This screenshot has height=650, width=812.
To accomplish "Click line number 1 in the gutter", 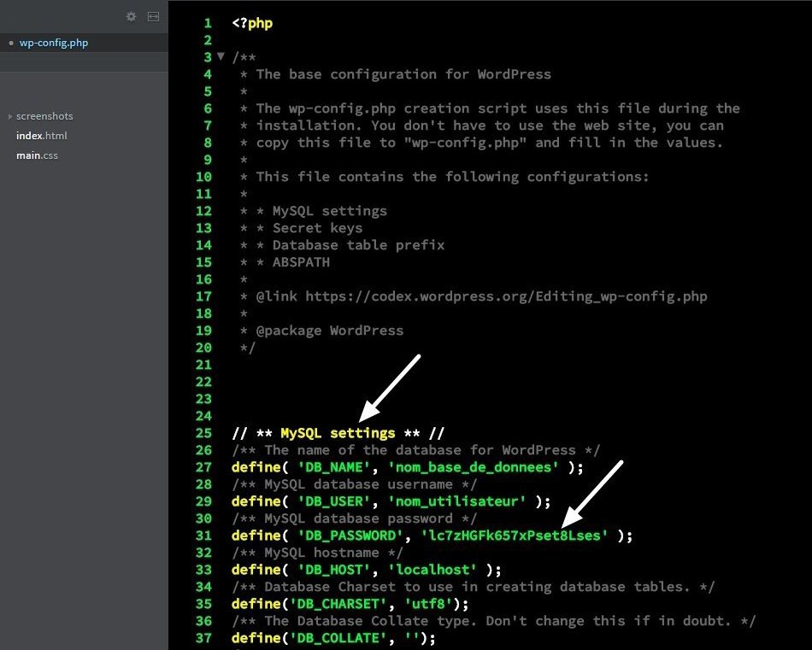I will (207, 23).
